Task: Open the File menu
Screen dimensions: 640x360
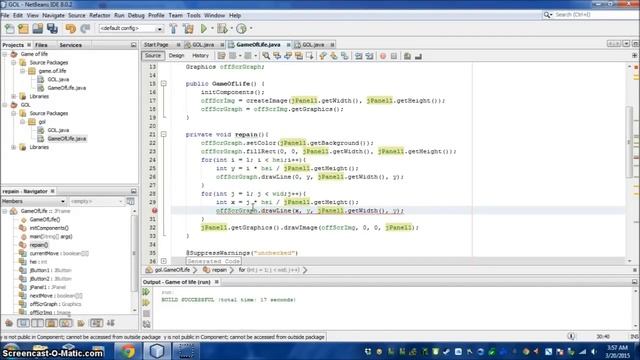Action: click(x=5, y=15)
